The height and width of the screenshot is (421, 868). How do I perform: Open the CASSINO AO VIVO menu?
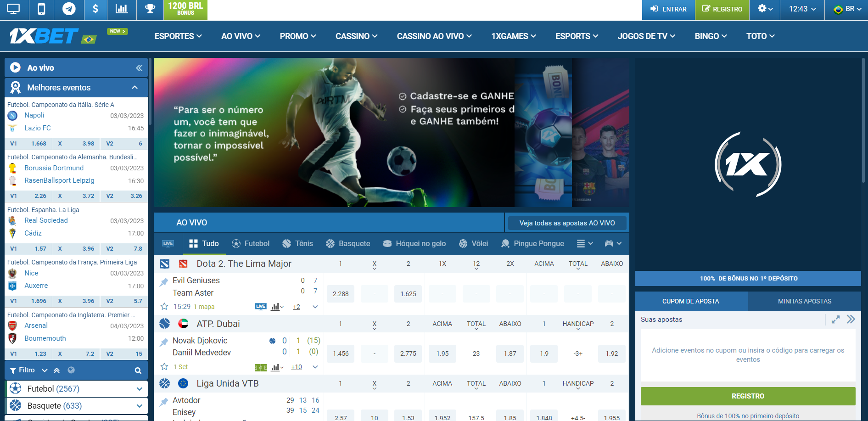434,36
